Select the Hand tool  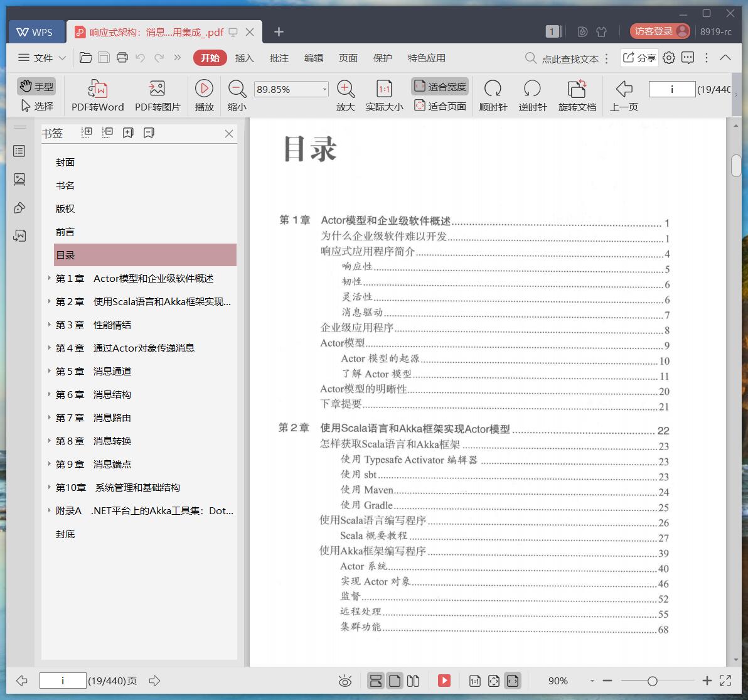pyautogui.click(x=37, y=87)
